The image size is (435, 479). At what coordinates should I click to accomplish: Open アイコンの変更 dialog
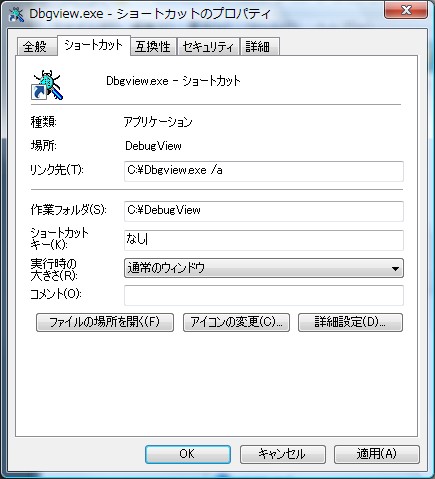236,322
